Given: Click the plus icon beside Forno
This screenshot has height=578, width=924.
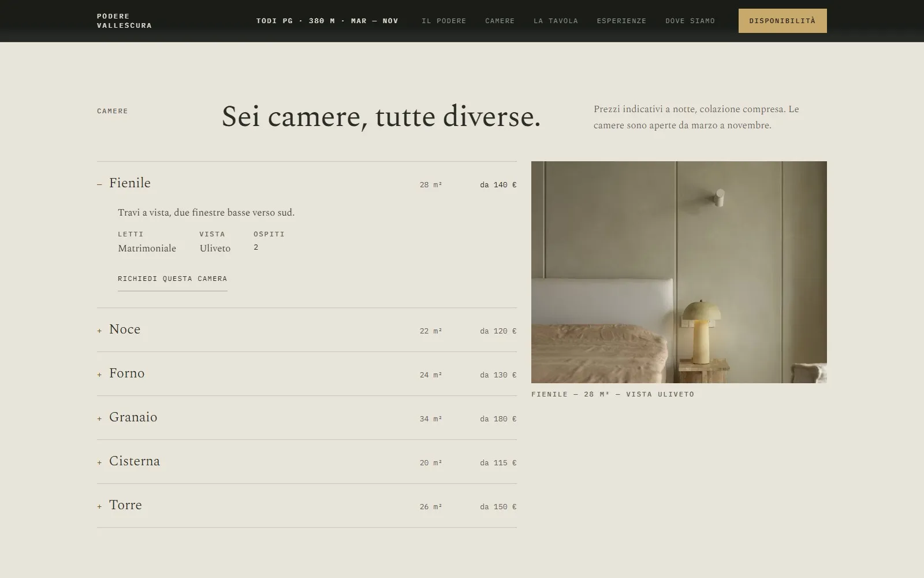Looking at the screenshot, I should (x=99, y=375).
